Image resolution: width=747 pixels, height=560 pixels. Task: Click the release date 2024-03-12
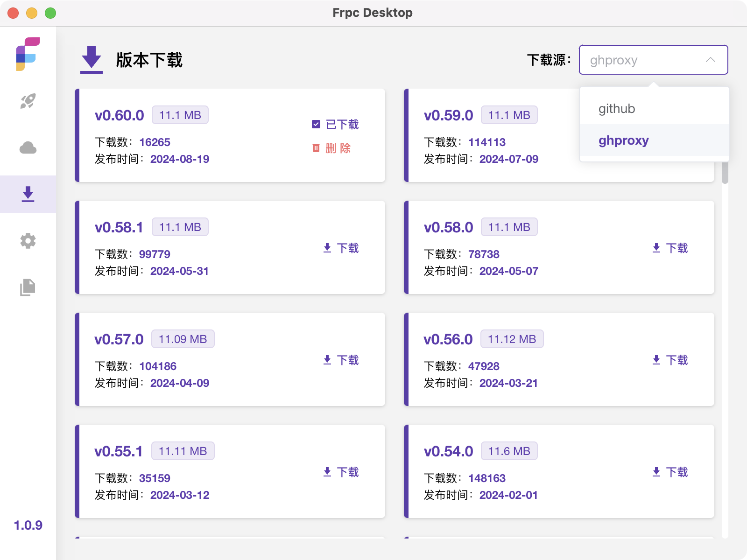pos(180,495)
